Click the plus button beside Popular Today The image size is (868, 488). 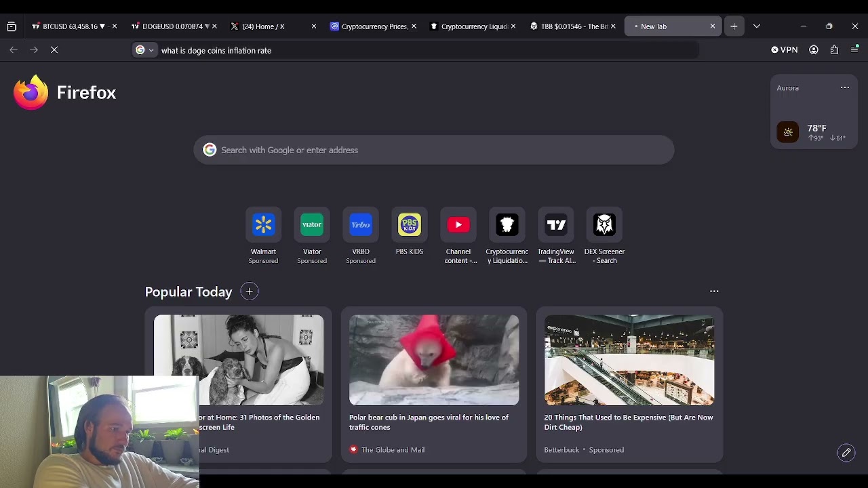point(249,291)
